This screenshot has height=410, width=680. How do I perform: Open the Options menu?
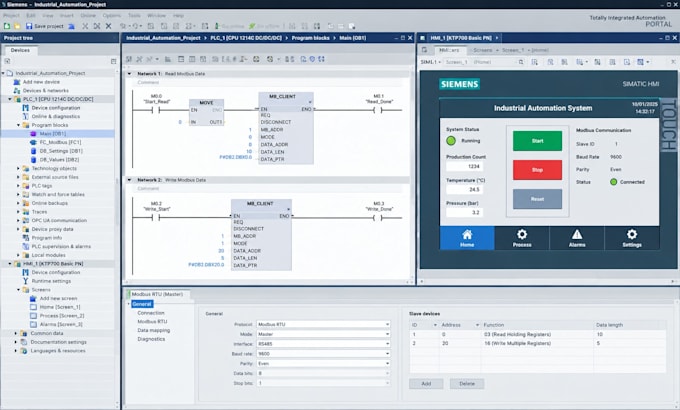pos(112,15)
